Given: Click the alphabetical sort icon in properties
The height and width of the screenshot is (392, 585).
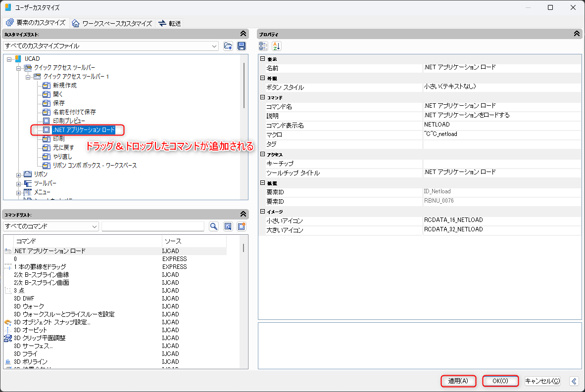Looking at the screenshot, I should [277, 46].
